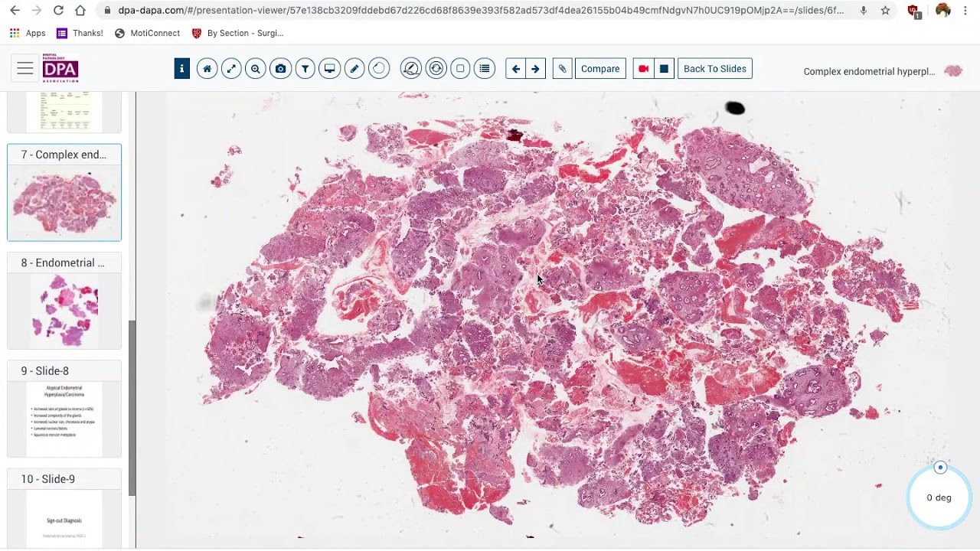Open the Apps bookmarks shortcut
980x551 pixels.
click(28, 33)
